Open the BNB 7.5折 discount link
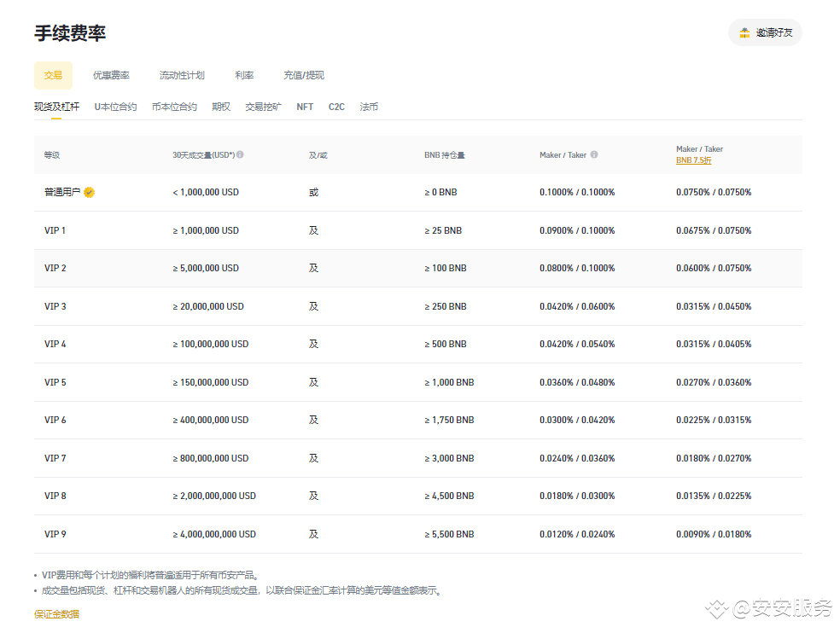 [x=693, y=160]
